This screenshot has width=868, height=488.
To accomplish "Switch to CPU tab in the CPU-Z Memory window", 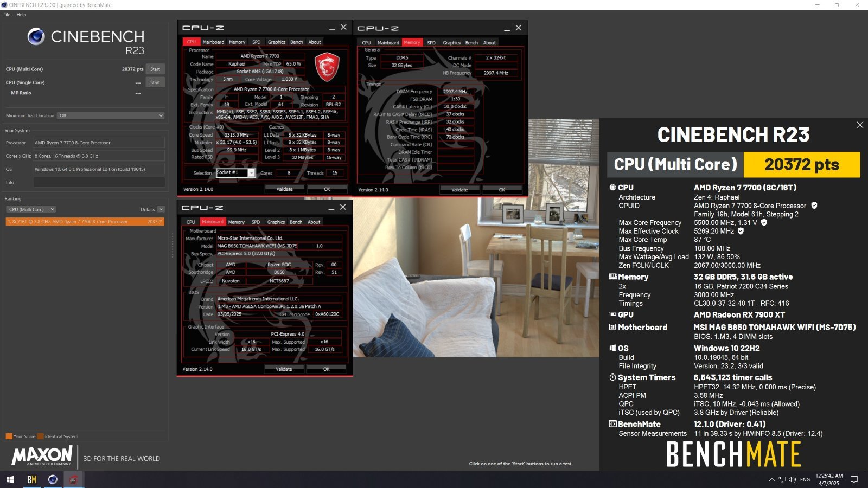I will (366, 43).
